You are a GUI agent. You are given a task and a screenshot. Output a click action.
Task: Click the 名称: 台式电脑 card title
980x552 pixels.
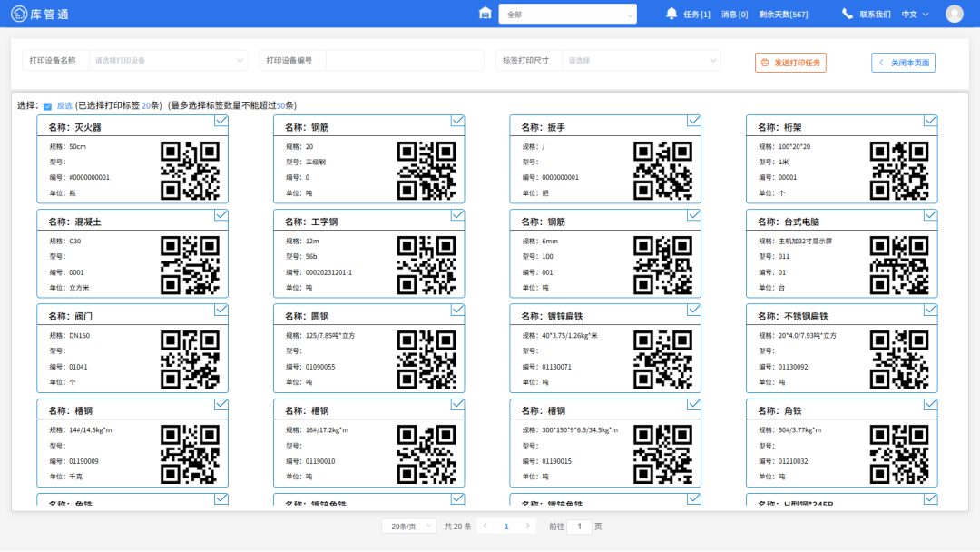789,222
